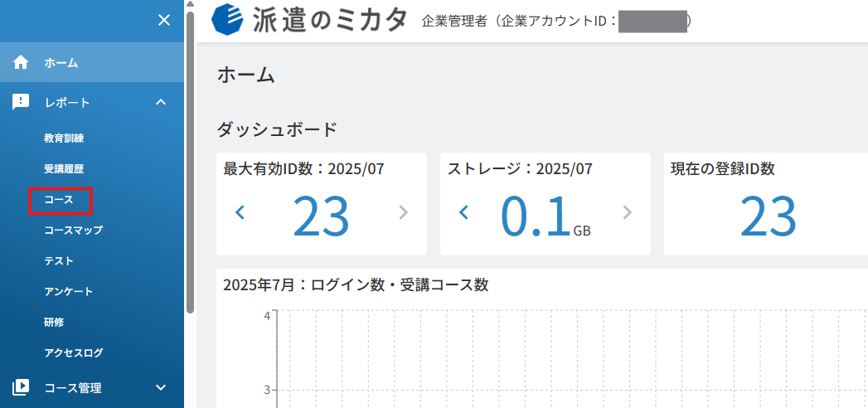Collapse the レポート menu chevron
Screen dimensions: 868x408
point(161,102)
